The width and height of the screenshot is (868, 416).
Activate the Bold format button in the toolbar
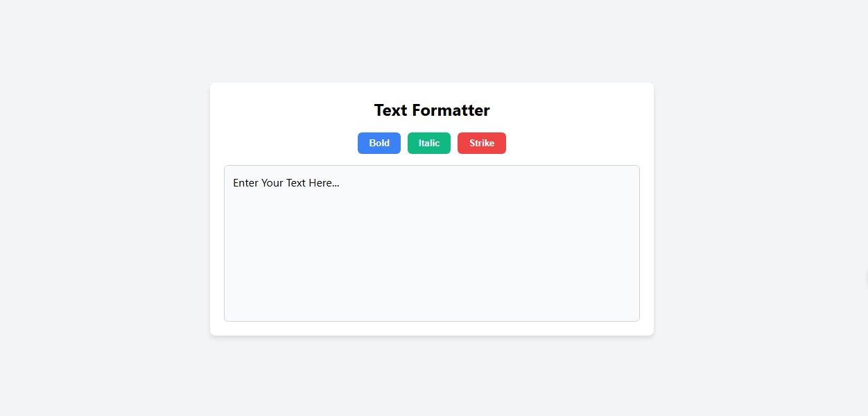tap(379, 143)
